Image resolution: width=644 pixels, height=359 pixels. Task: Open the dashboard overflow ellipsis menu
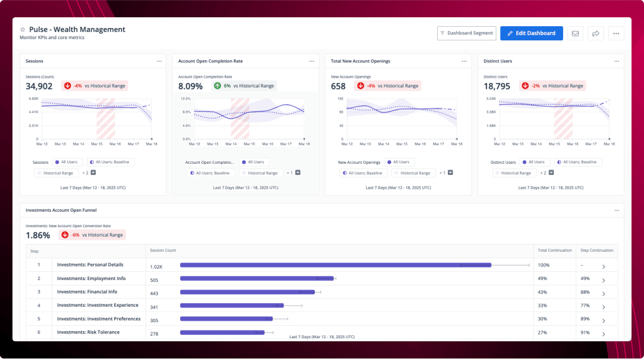coord(616,33)
